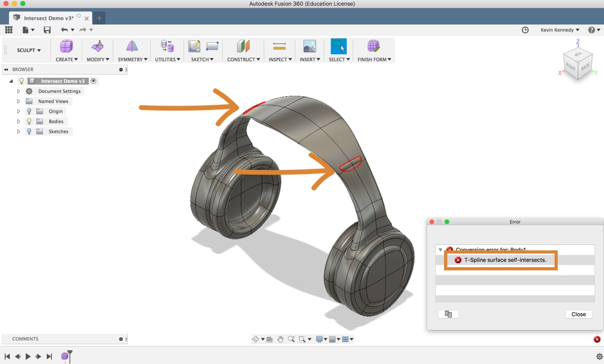The width and height of the screenshot is (604, 364).
Task: Switch to the Intersect Demo v3 document tab
Action: point(50,17)
